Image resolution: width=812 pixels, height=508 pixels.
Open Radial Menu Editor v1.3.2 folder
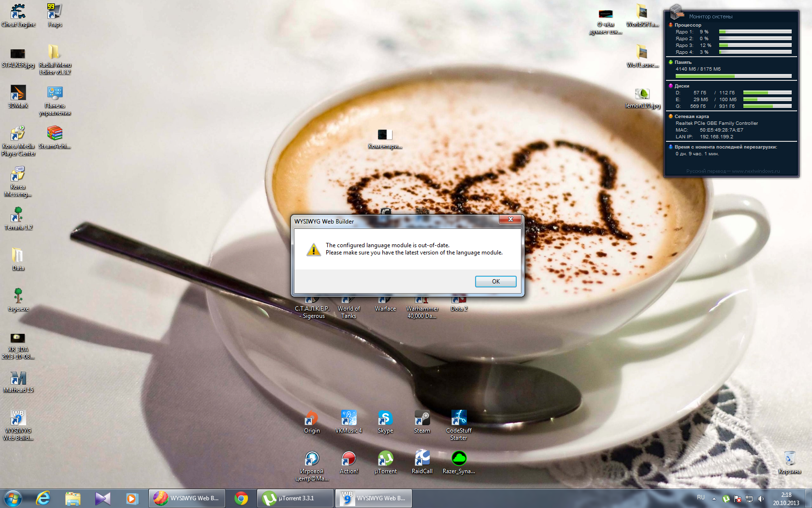[55, 60]
